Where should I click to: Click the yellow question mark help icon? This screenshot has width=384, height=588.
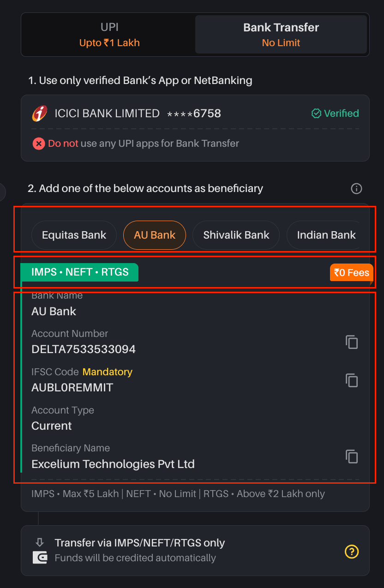[352, 551]
